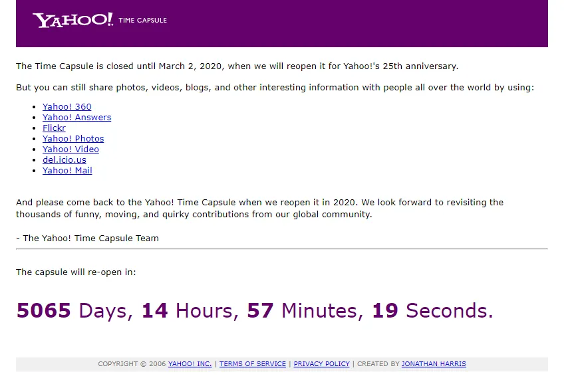Click 'The capsule will re-open in:' text

(x=76, y=272)
